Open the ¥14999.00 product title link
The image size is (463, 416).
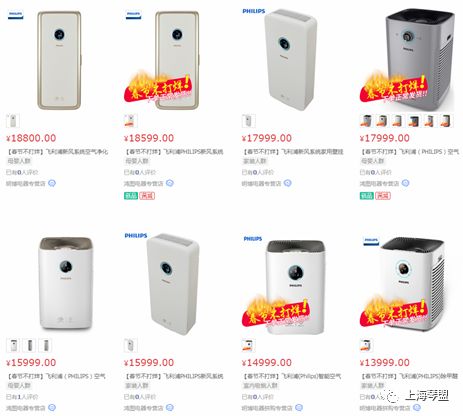pyautogui.click(x=292, y=376)
